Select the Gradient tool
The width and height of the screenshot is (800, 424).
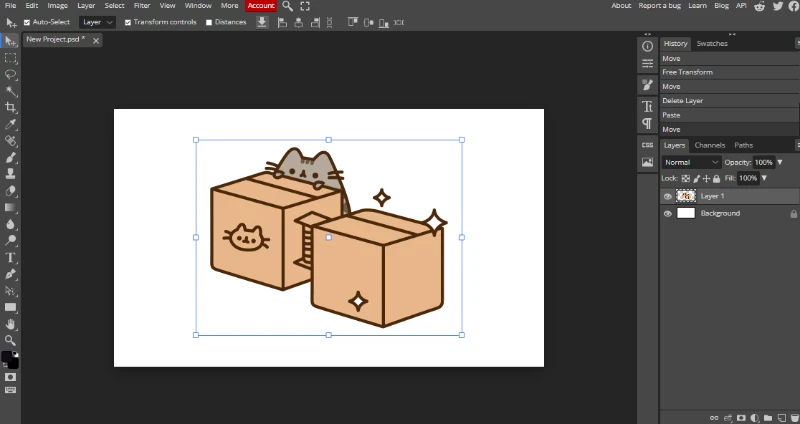point(10,207)
